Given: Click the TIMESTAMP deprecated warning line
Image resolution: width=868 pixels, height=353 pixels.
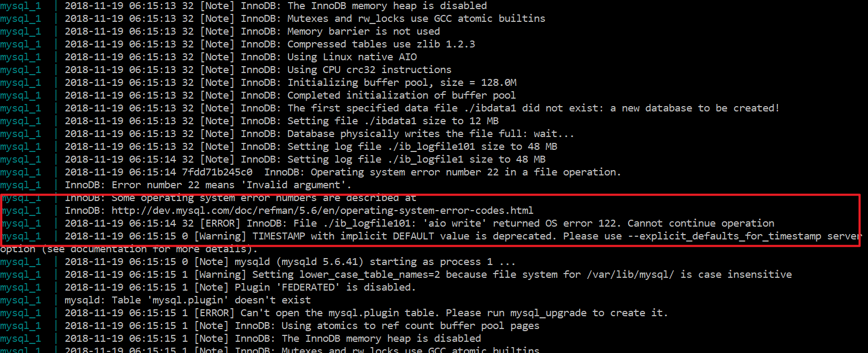Looking at the screenshot, I should [463, 236].
